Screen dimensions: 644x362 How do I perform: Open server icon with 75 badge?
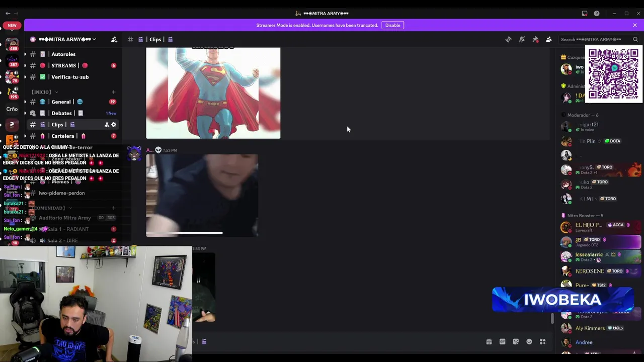(x=12, y=76)
